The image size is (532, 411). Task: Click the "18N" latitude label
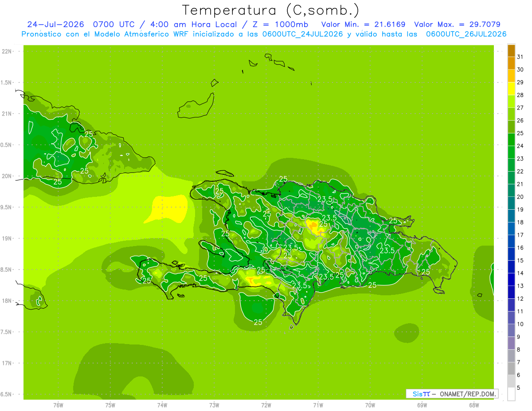pyautogui.click(x=7, y=301)
